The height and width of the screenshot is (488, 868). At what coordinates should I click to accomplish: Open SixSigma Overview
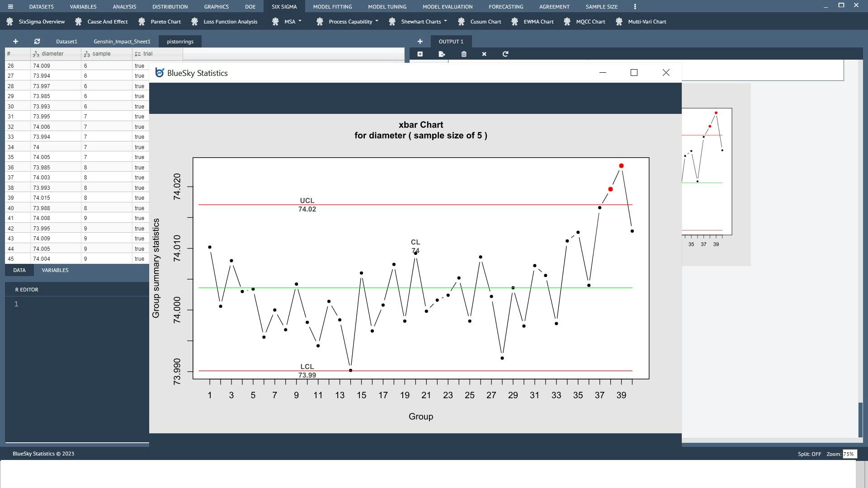tap(41, 21)
